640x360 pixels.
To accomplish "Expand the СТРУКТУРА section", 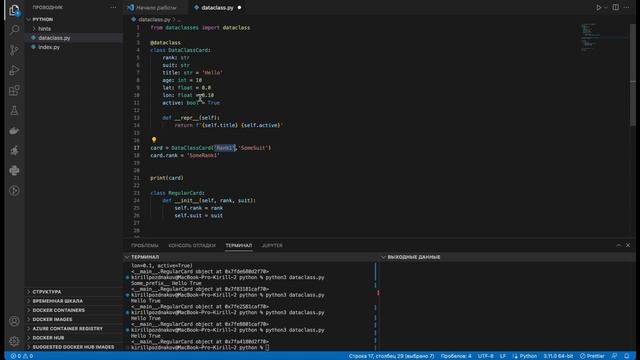I will click(x=47, y=292).
